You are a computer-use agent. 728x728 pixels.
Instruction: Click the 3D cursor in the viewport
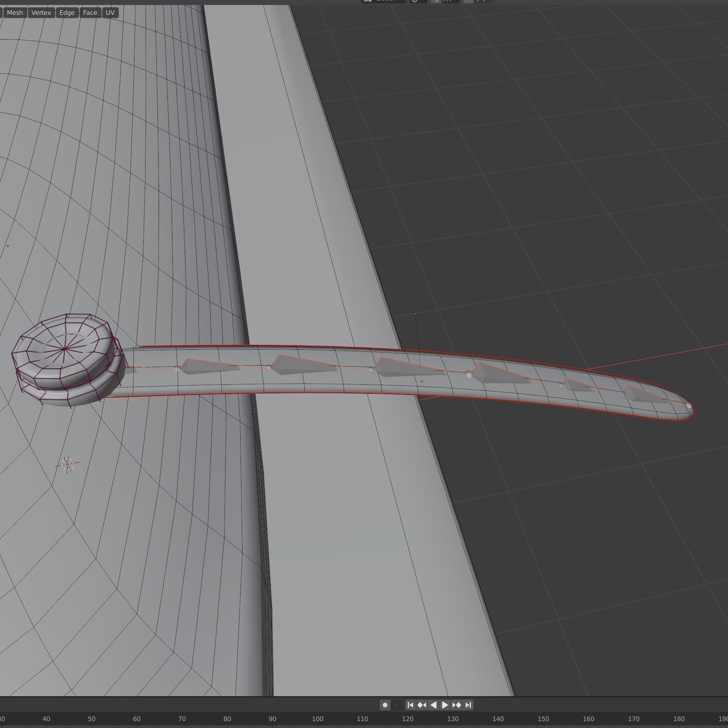pyautogui.click(x=67, y=464)
